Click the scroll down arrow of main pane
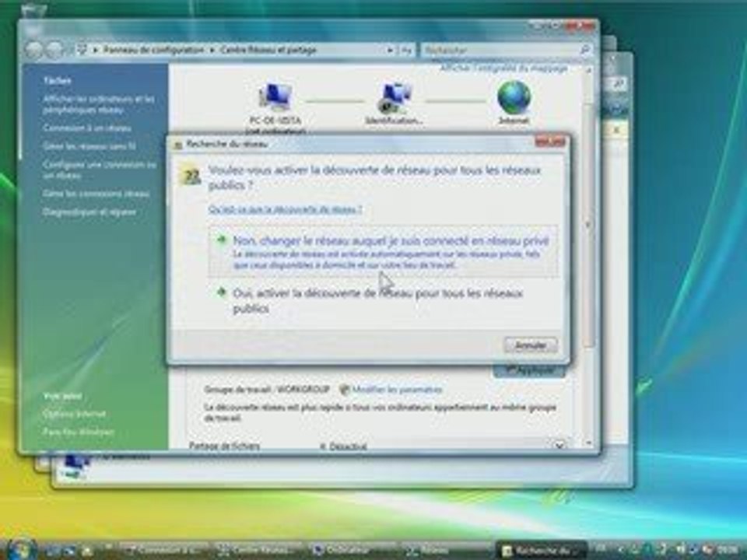Image resolution: width=747 pixels, height=560 pixels. pos(588,444)
